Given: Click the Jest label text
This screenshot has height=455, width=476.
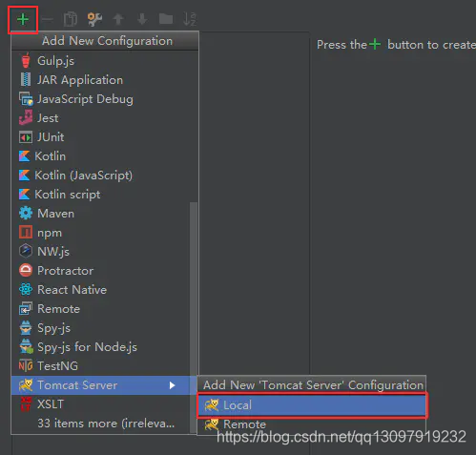Looking at the screenshot, I should [48, 118].
